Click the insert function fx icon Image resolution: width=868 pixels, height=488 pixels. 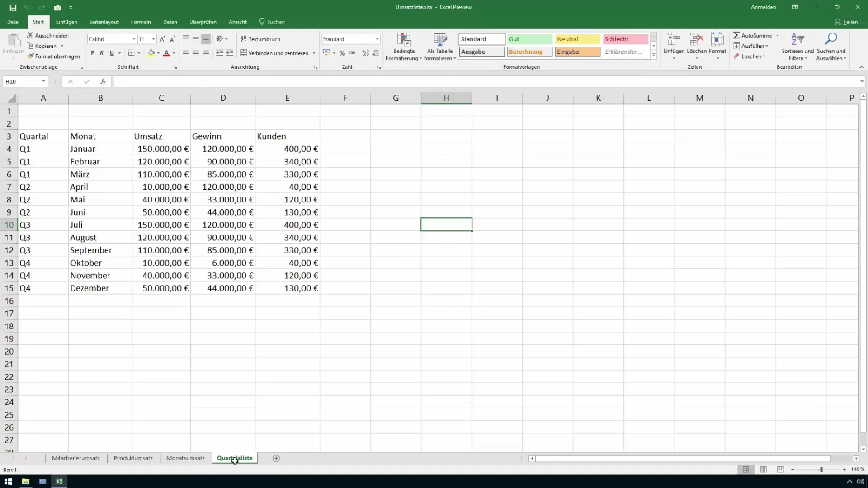tap(103, 81)
